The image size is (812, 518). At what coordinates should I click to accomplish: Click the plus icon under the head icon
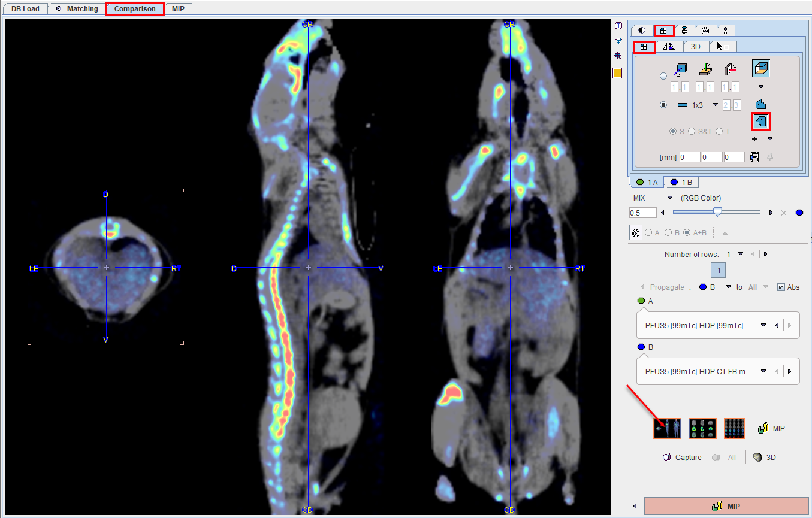(x=754, y=139)
